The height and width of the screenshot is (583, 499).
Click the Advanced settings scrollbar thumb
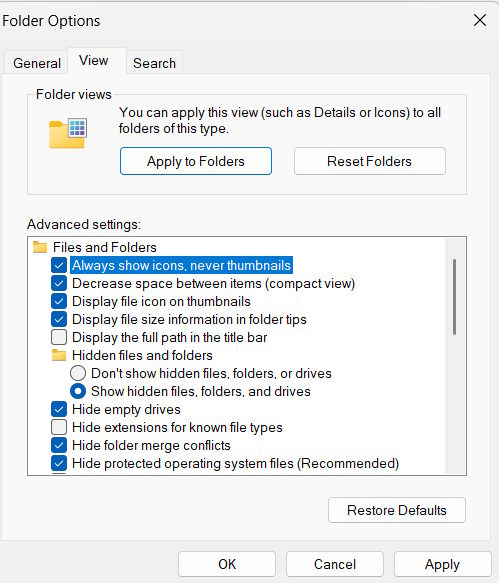[x=454, y=297]
